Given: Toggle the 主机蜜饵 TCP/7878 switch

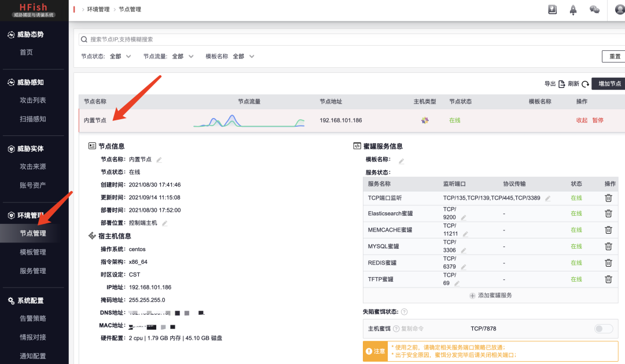Looking at the screenshot, I should coord(603,328).
